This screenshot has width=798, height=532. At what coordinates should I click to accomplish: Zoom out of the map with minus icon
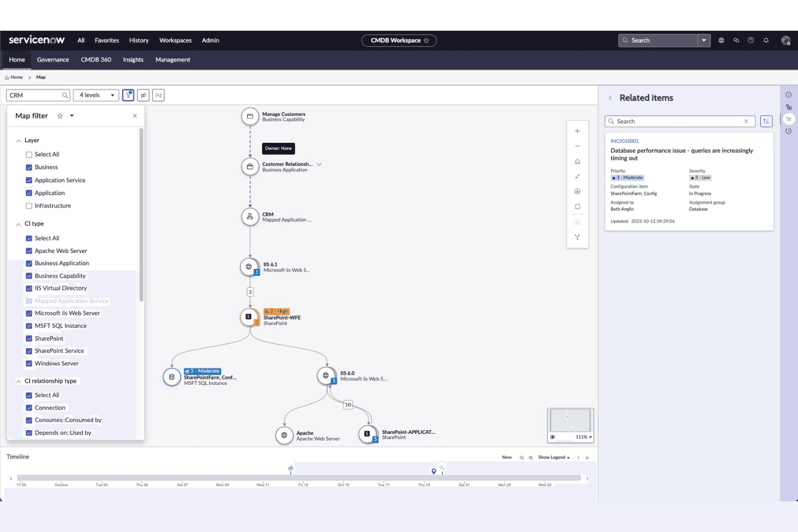tap(577, 146)
